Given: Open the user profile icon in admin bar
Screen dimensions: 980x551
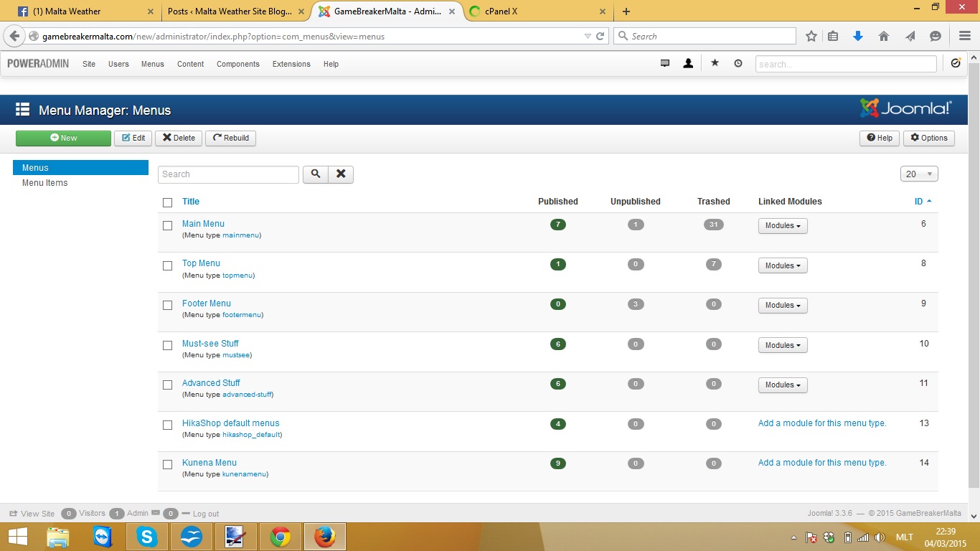Looking at the screenshot, I should [688, 64].
